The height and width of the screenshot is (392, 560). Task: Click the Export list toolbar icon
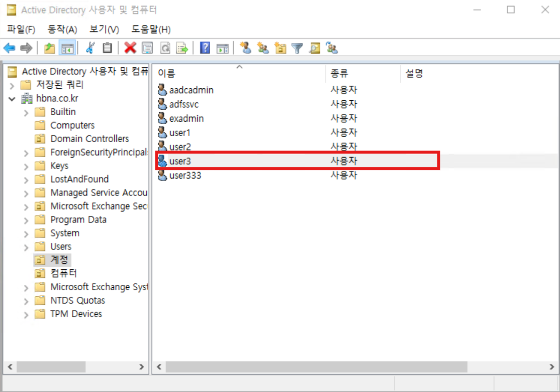tap(182, 48)
